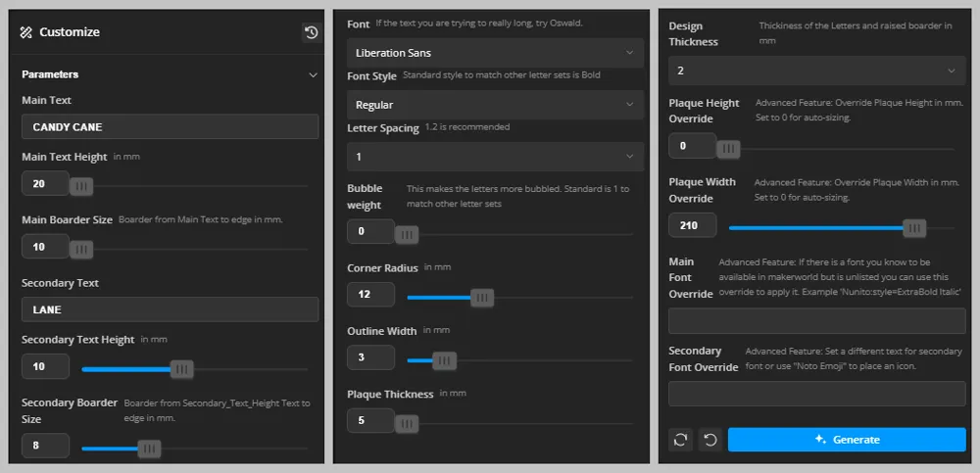Screen dimensions: 980x473
Task: Click the Plaque Thickness slider handle
Action: [407, 424]
